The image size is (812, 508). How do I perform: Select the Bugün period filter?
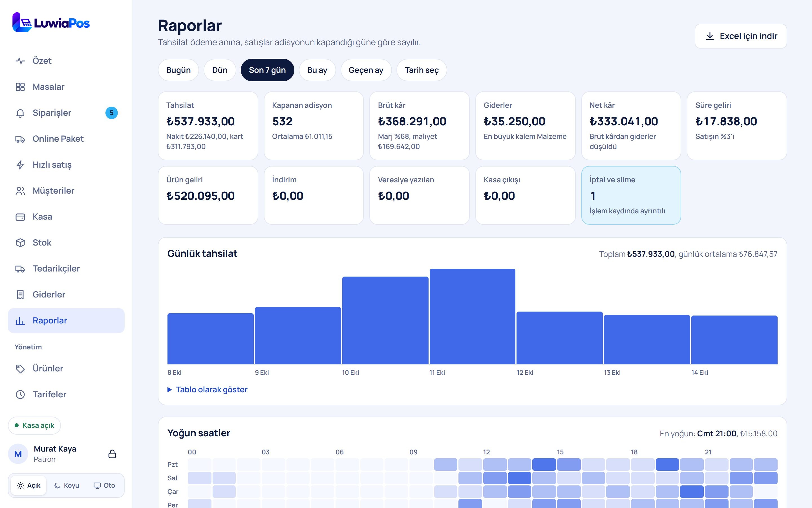coord(178,70)
